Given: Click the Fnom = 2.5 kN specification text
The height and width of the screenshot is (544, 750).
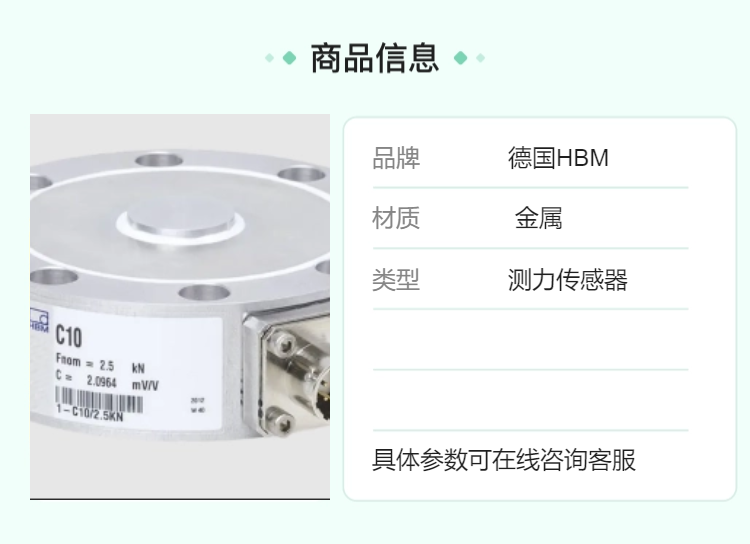Looking at the screenshot, I should pyautogui.click(x=100, y=364).
